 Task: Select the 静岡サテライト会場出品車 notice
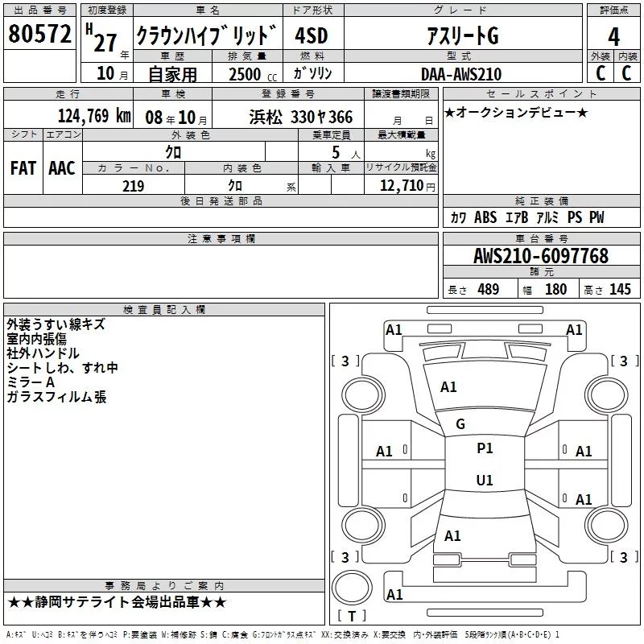tap(118, 602)
